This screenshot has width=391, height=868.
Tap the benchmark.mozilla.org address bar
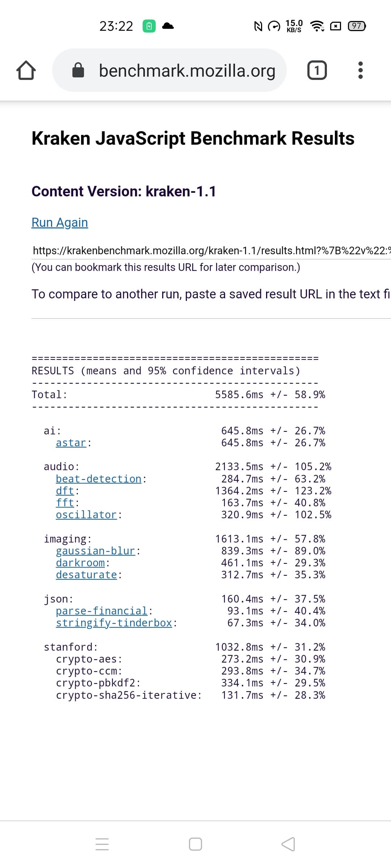[x=187, y=70]
